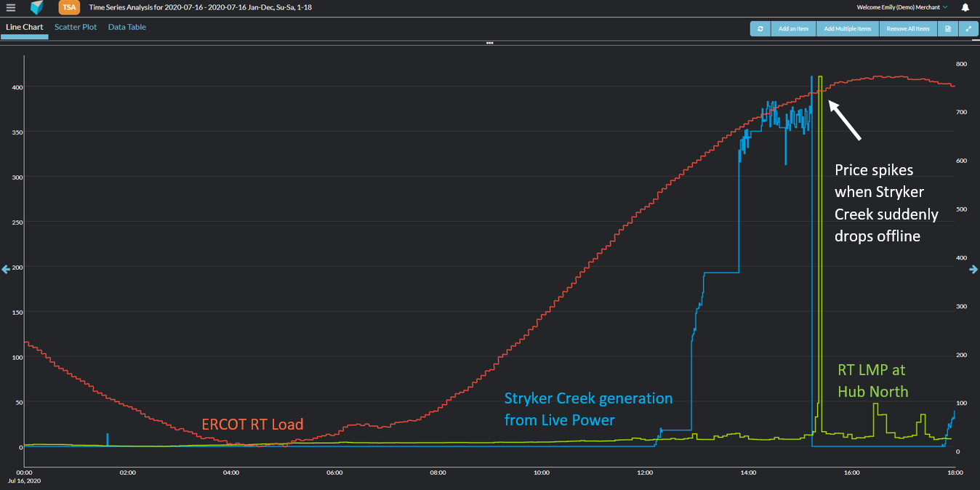This screenshot has height=490, width=980.
Task: Refresh the chart with the refresh icon
Action: [x=760, y=28]
